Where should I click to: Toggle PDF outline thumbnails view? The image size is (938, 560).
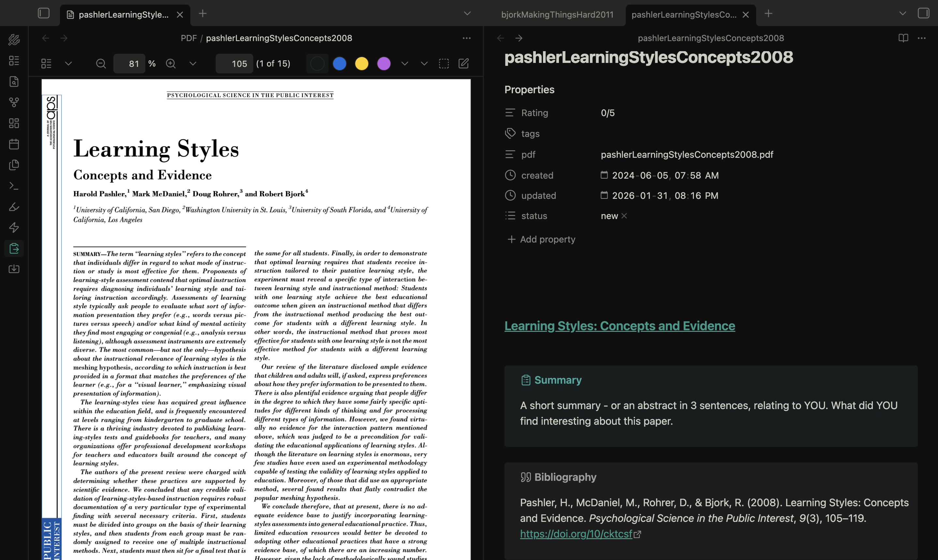(x=46, y=63)
